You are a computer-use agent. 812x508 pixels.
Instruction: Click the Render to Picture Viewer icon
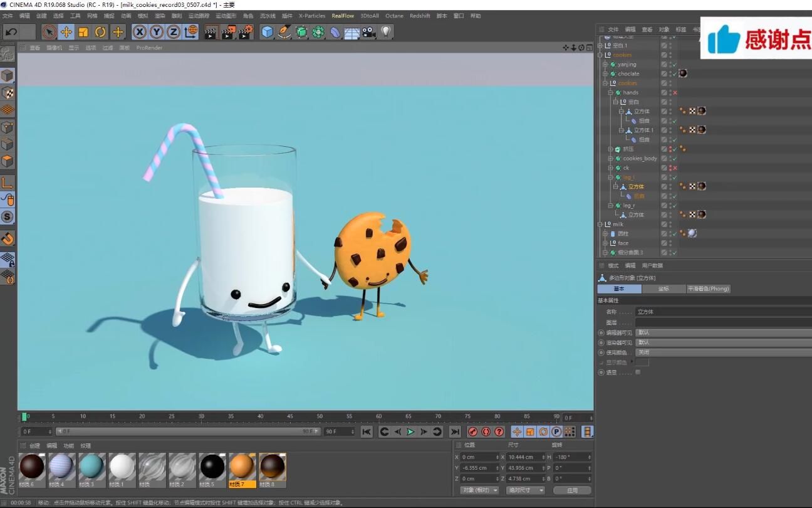(229, 32)
